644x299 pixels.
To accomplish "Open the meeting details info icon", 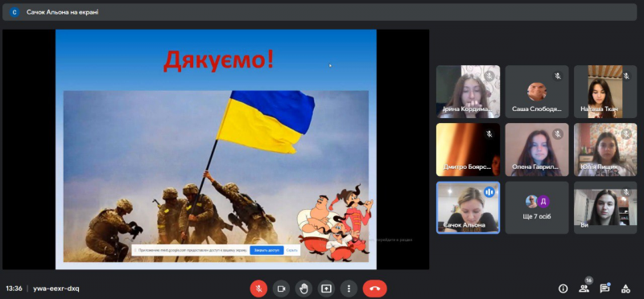I will pos(563,289).
